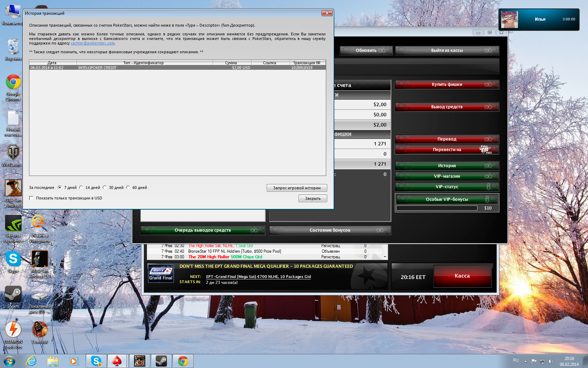Click the cashier@pokerstars.com email link
Viewport: 588px width, 368px height.
point(93,43)
